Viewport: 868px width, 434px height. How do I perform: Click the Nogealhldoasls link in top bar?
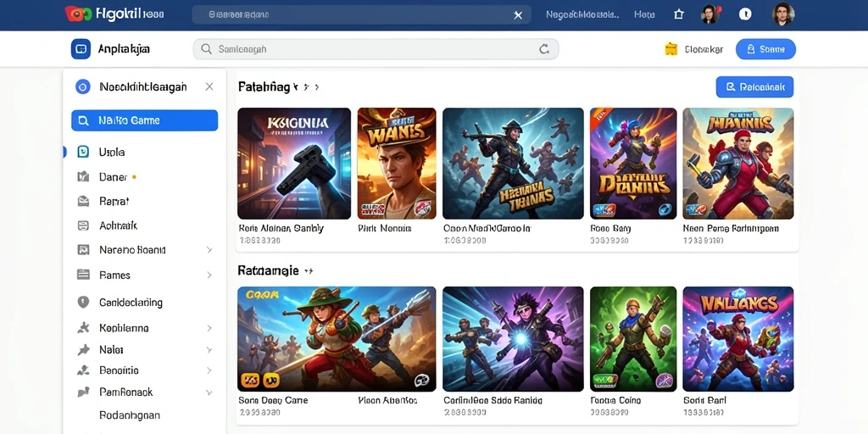coord(582,15)
